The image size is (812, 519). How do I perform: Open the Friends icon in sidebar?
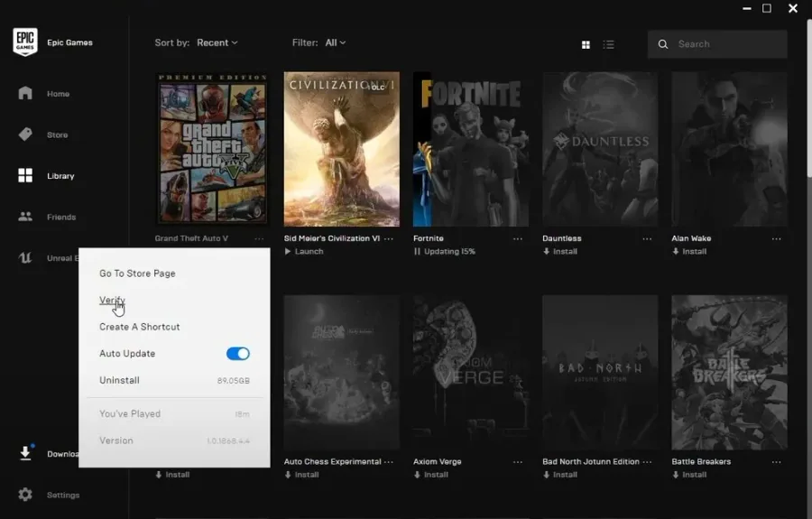tap(25, 217)
